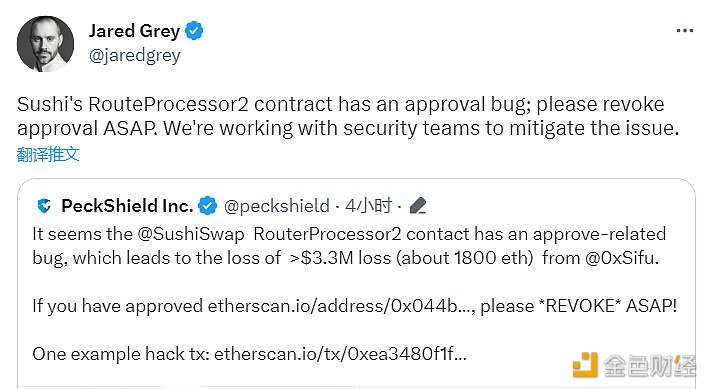Click the edited pencil icon in quoted tweet

[x=418, y=206]
